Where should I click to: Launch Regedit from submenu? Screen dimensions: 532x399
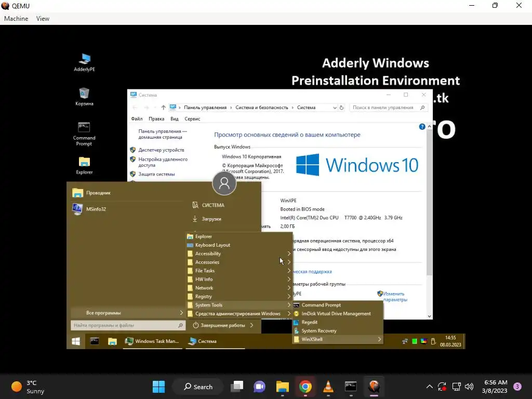(338, 322)
